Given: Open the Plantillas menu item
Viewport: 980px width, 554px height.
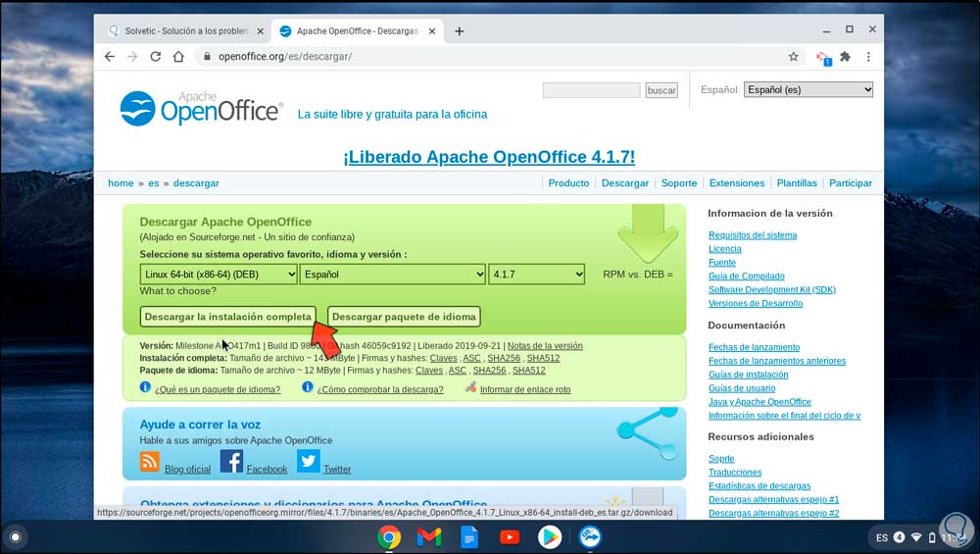Looking at the screenshot, I should click(x=797, y=183).
